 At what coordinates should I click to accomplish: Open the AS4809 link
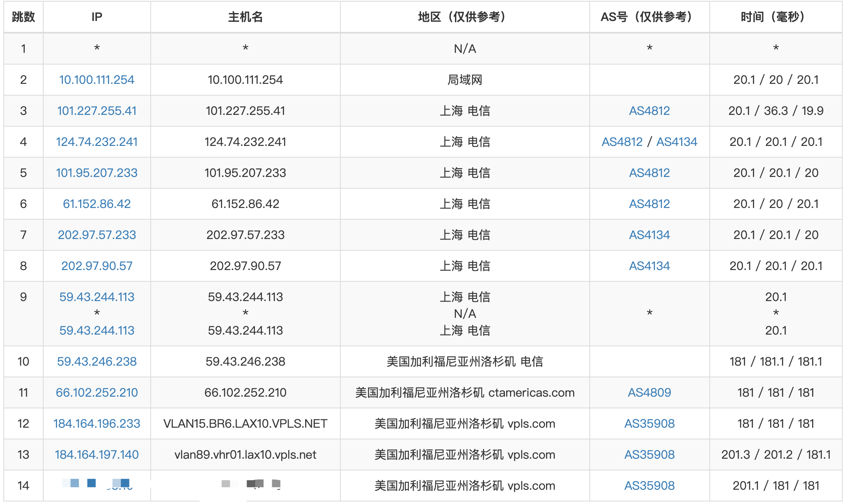pos(649,392)
